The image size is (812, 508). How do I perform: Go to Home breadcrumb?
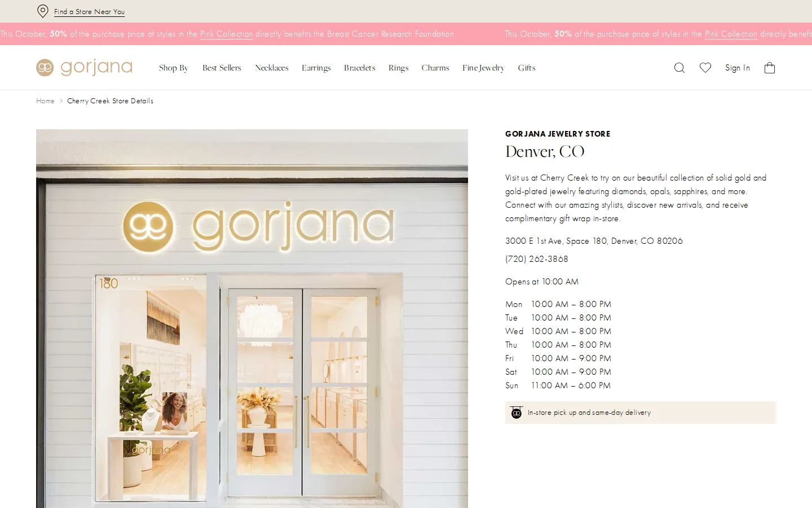[45, 101]
